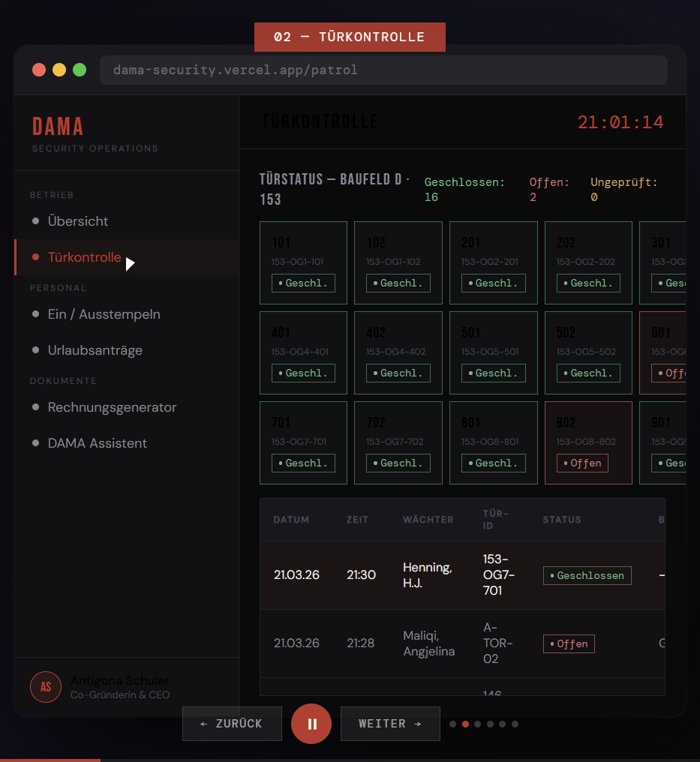The image size is (700, 762).
Task: Select door card 702
Action: pyautogui.click(x=398, y=442)
